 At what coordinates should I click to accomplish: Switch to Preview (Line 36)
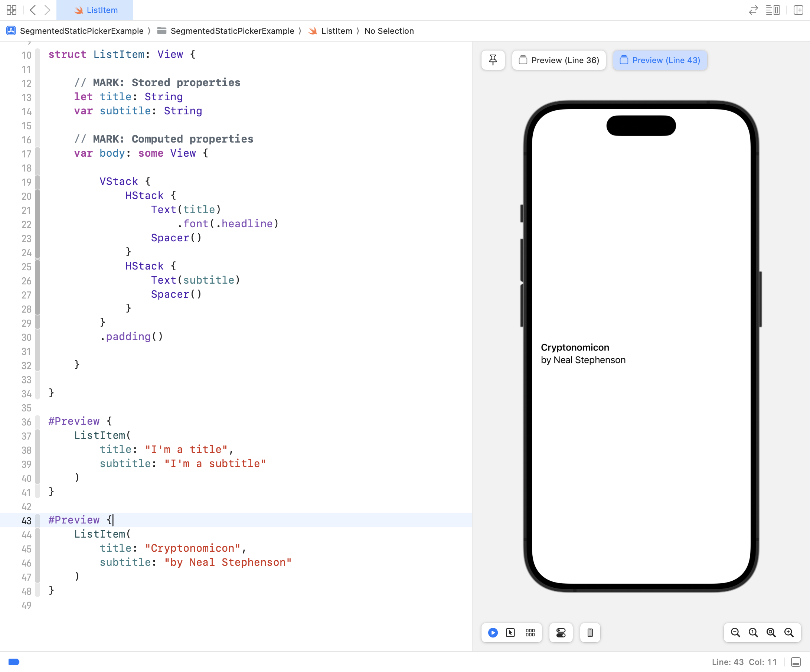(559, 60)
